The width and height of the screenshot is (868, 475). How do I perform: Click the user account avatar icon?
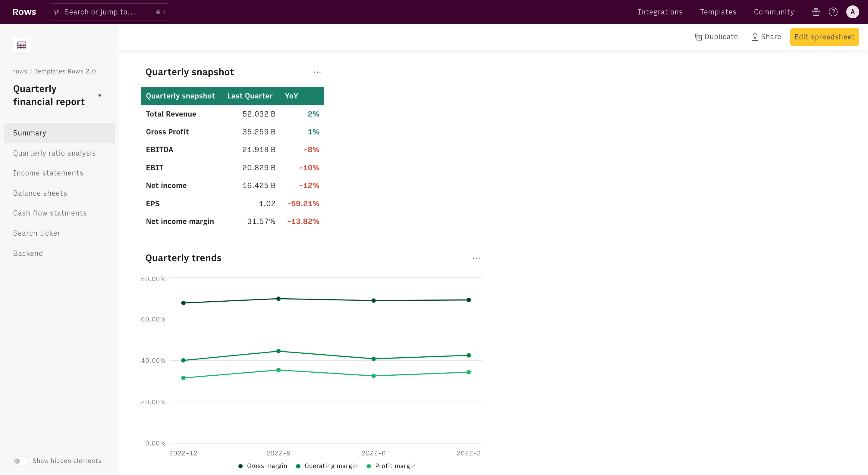(x=853, y=12)
